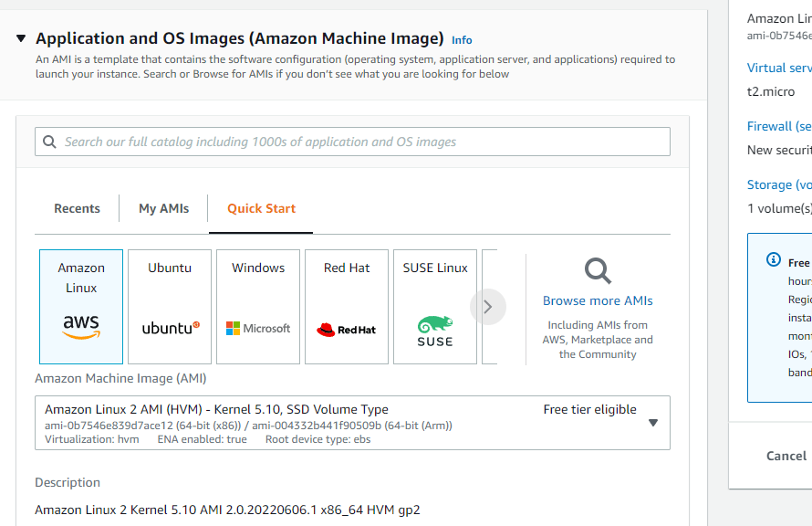Click the t2.micro instance type text
The width and height of the screenshot is (812, 526).
[x=771, y=91]
